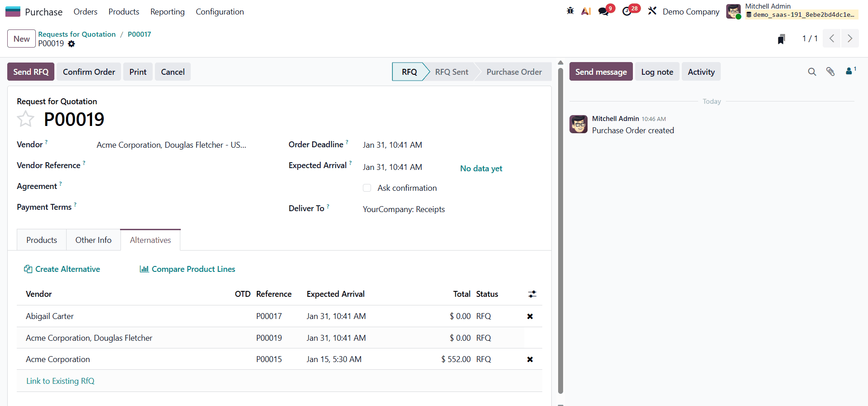Open the Configuration menu

point(220,12)
